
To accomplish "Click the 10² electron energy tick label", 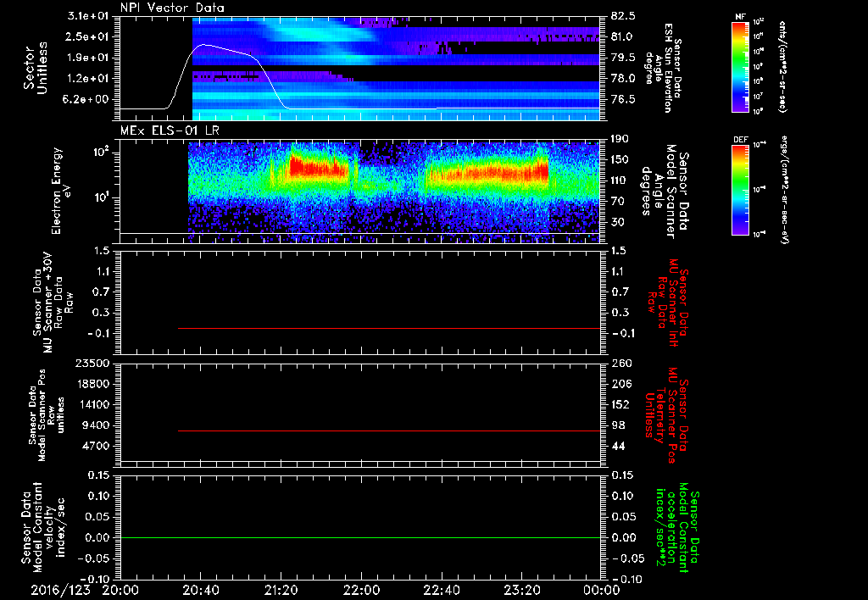I will pyautogui.click(x=100, y=153).
